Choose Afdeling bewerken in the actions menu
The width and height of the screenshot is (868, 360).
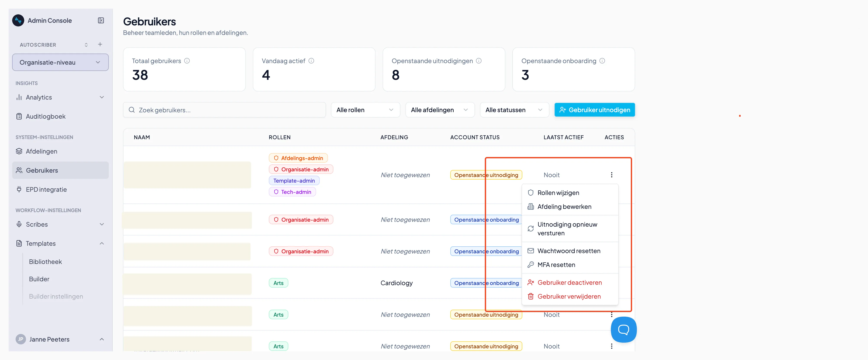pyautogui.click(x=570, y=206)
